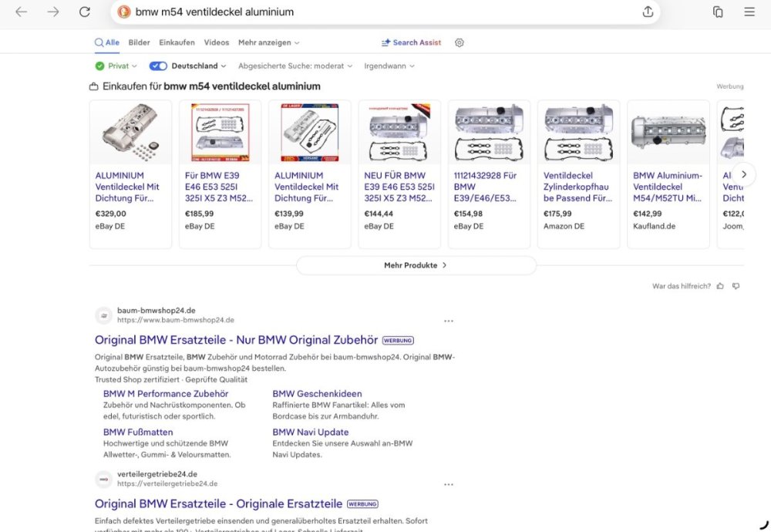Click the Werbung label above products
The height and width of the screenshot is (532, 771).
coord(729,86)
